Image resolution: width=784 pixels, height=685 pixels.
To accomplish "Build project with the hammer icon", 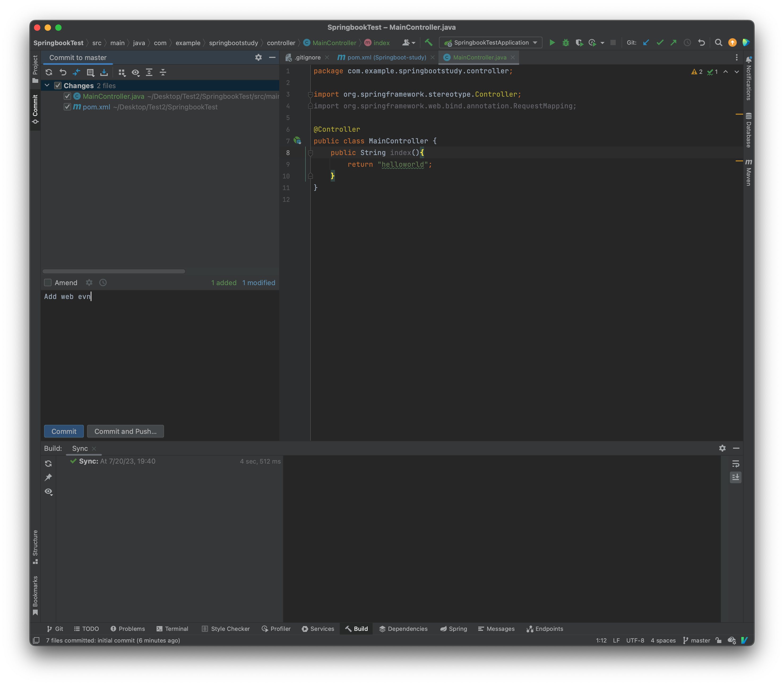I will 429,42.
